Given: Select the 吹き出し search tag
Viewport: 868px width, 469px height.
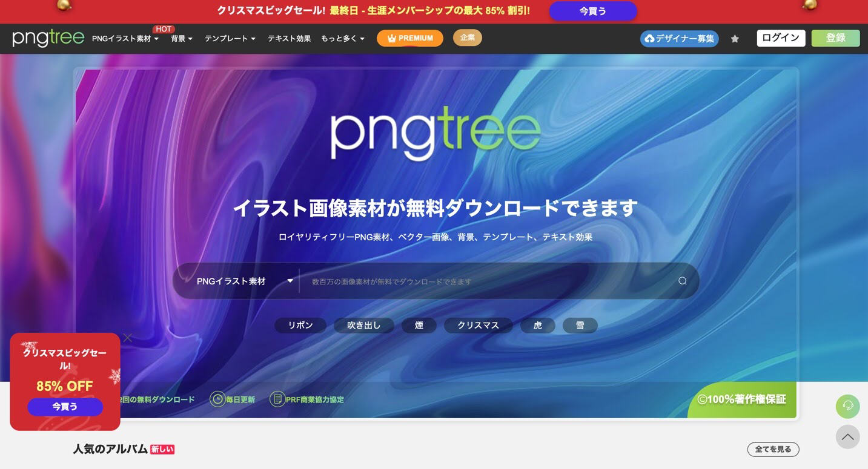Looking at the screenshot, I should tap(364, 326).
